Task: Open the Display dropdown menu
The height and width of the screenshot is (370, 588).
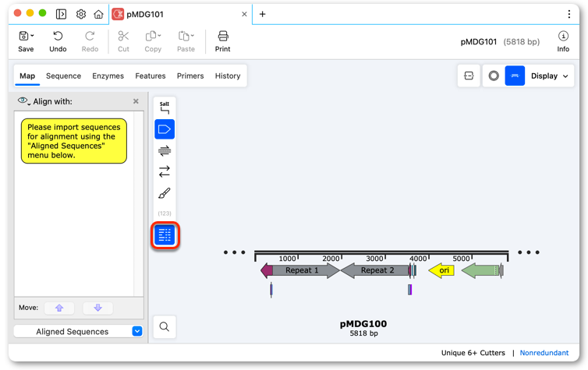Action: [x=549, y=76]
